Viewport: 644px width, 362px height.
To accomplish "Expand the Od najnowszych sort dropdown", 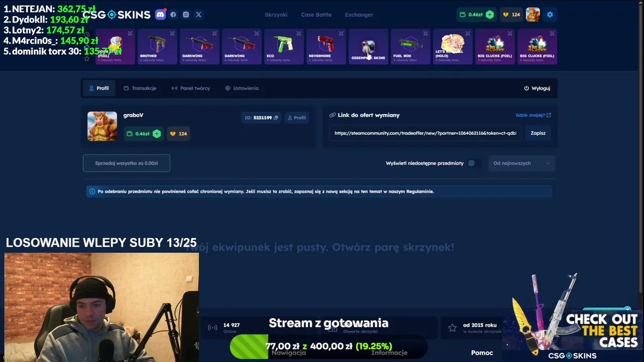I will 522,163.
